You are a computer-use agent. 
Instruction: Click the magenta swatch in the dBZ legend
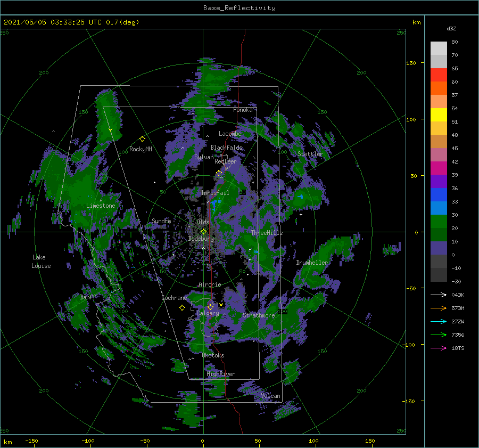439,168
